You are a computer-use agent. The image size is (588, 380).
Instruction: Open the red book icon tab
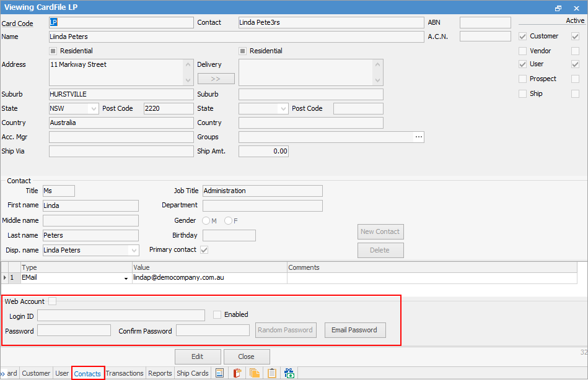[237, 373]
